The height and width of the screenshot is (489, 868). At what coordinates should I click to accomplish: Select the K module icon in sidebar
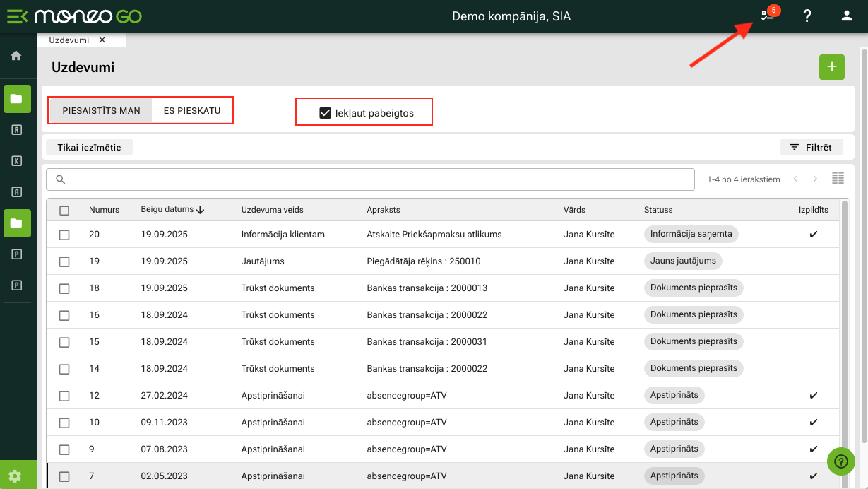click(17, 160)
